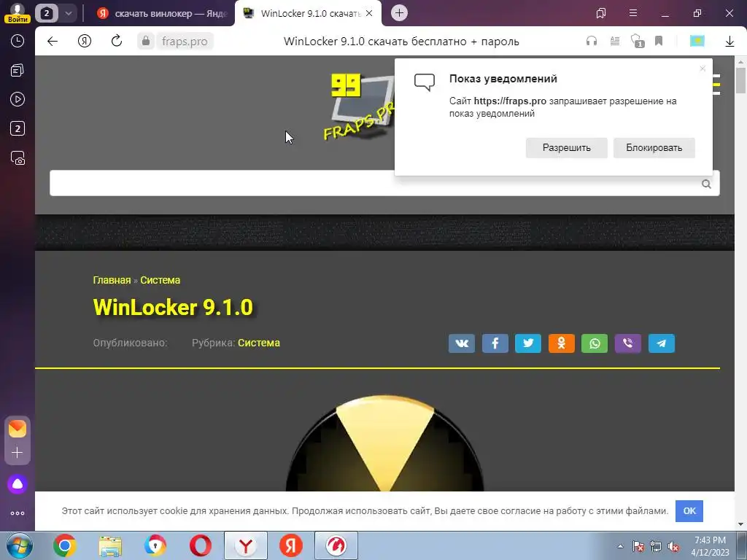Click the Войти profile icon
The height and width of the screenshot is (560, 747).
click(18, 13)
